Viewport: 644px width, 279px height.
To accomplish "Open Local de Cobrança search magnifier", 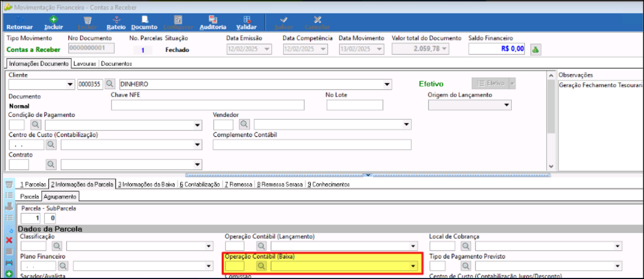I will coord(465,246).
